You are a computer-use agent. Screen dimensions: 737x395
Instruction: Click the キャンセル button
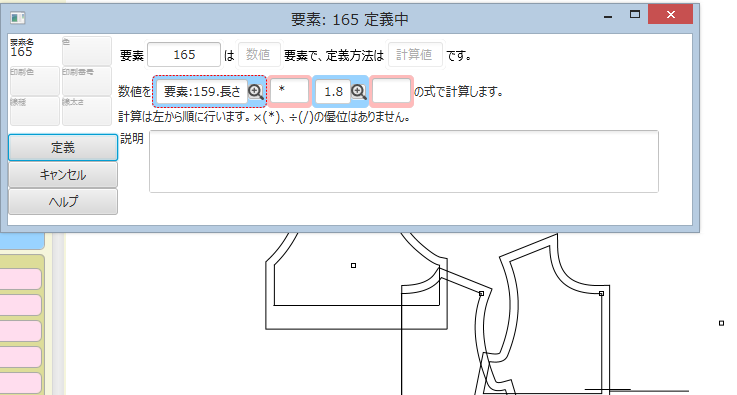click(x=63, y=175)
